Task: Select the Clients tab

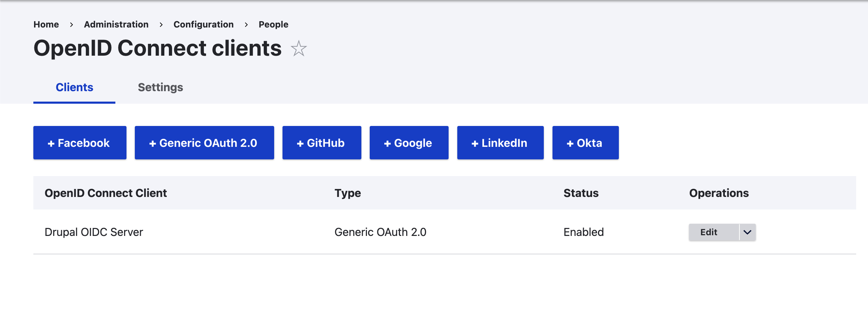Action: point(74,87)
